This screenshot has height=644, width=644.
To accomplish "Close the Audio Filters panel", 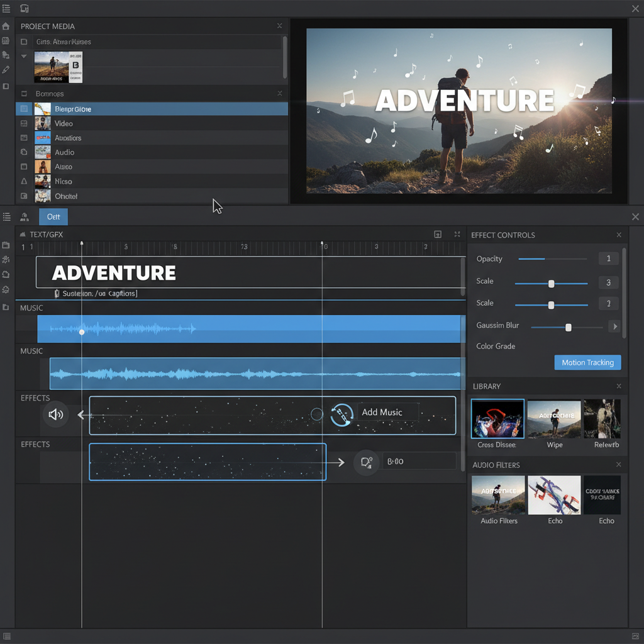I will tap(619, 465).
